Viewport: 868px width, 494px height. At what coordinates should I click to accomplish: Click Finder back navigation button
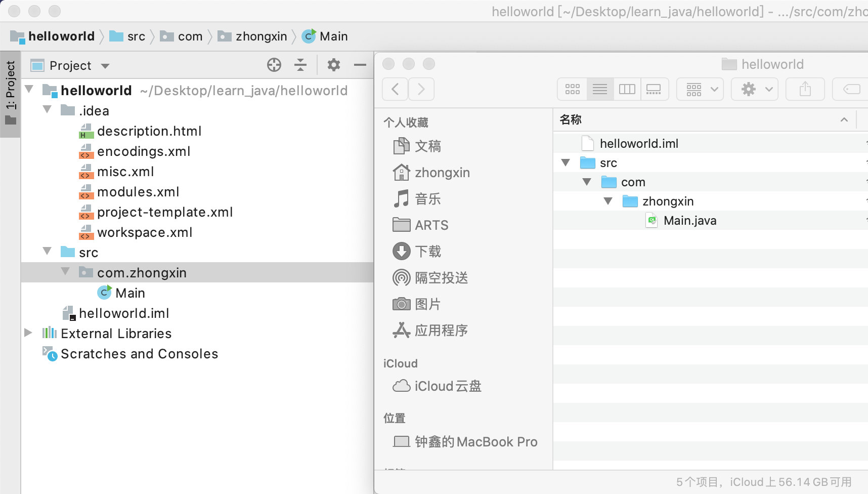pyautogui.click(x=396, y=90)
